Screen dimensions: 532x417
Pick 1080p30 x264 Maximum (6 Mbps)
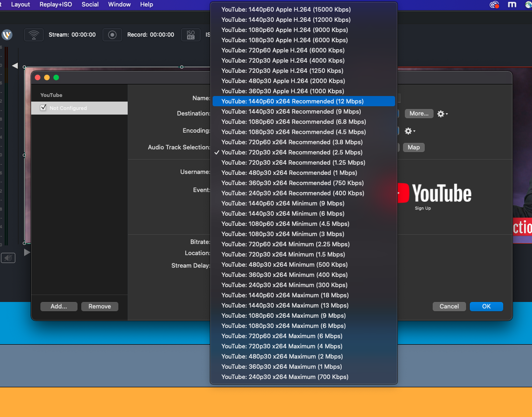point(304,326)
